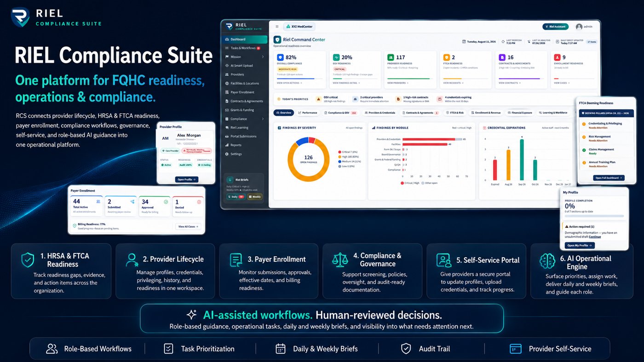Click the View Findings Detail link
644x362 pixels.
point(346,83)
